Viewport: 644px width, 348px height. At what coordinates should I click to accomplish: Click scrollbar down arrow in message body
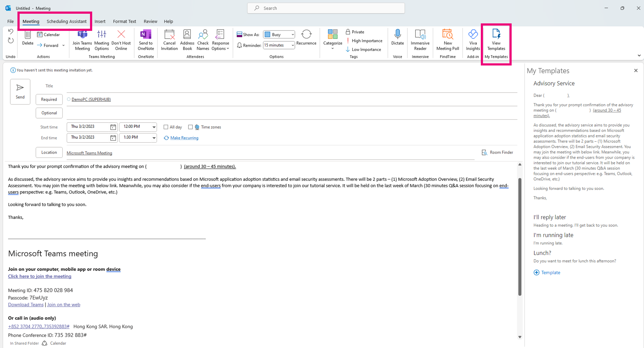(520, 337)
